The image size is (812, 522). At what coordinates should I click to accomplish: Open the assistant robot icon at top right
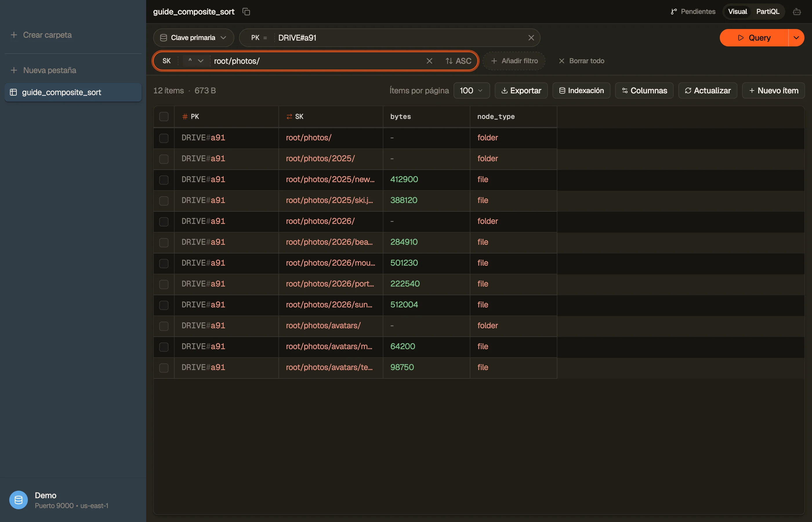pos(797,12)
